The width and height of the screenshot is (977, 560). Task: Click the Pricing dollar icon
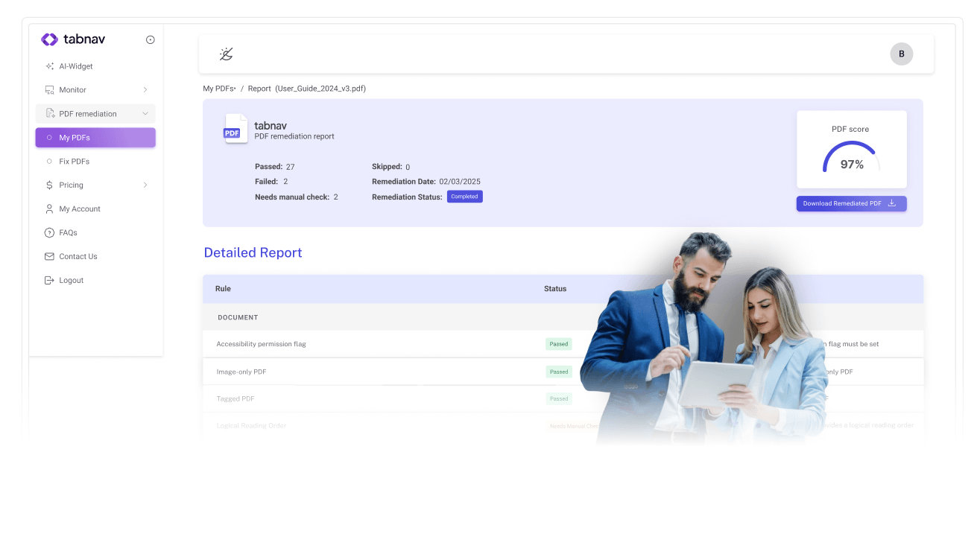click(50, 185)
